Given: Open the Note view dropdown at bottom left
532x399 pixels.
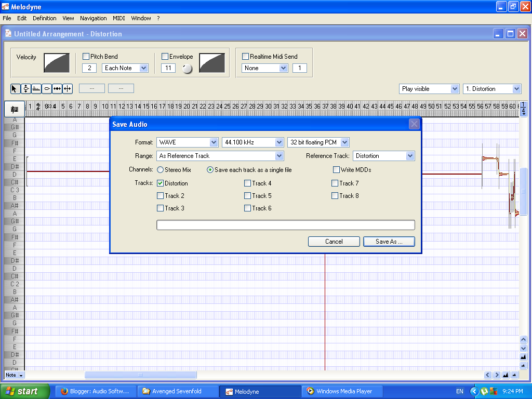Looking at the screenshot, I should tap(14, 375).
